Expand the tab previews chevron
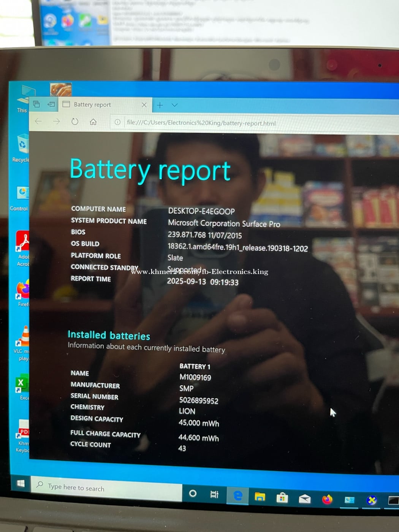This screenshot has width=399, height=532. [x=174, y=105]
